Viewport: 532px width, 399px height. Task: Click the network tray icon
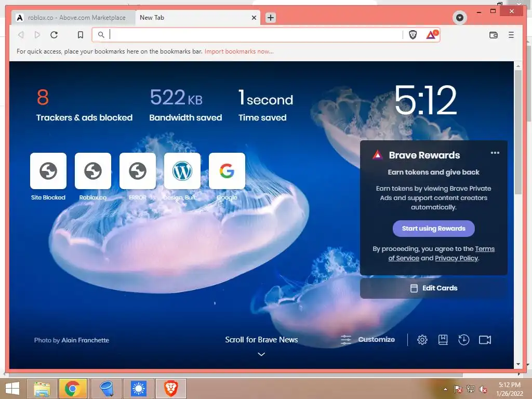tap(471, 389)
